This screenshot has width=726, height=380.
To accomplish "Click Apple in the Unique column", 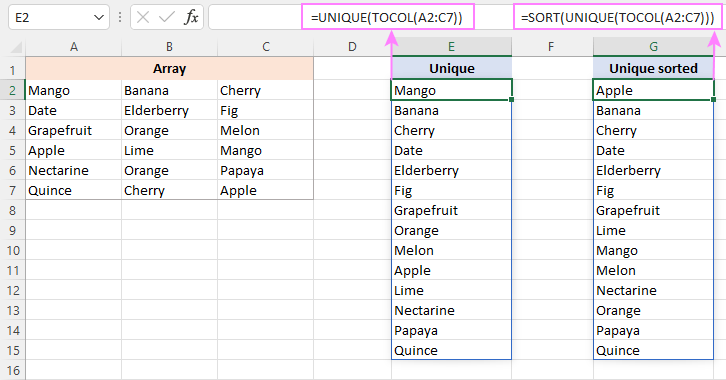I will point(451,270).
